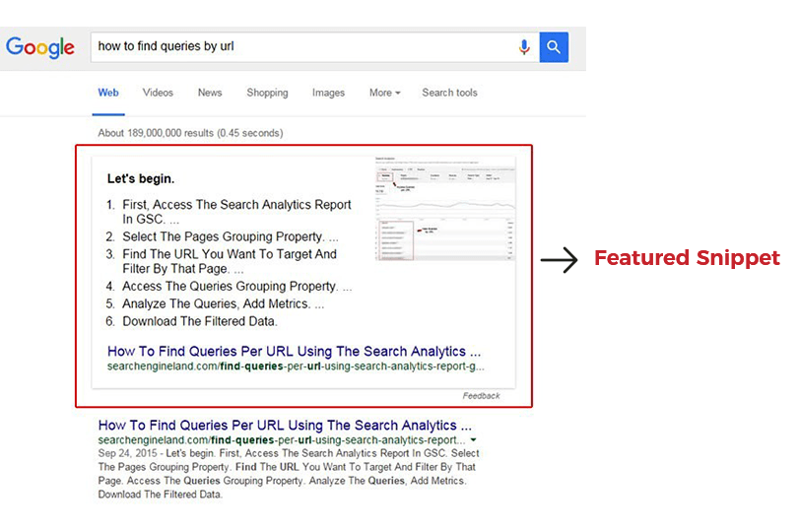Open the News tab
The height and width of the screenshot is (532, 798).
click(x=210, y=93)
